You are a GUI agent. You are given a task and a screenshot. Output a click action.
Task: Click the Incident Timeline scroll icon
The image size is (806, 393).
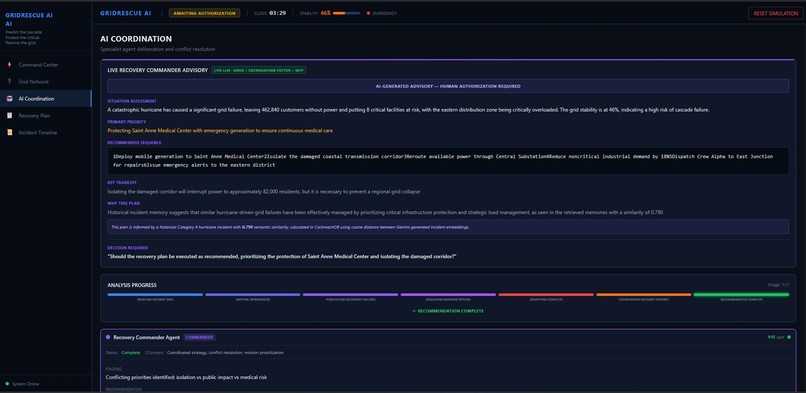(x=9, y=133)
